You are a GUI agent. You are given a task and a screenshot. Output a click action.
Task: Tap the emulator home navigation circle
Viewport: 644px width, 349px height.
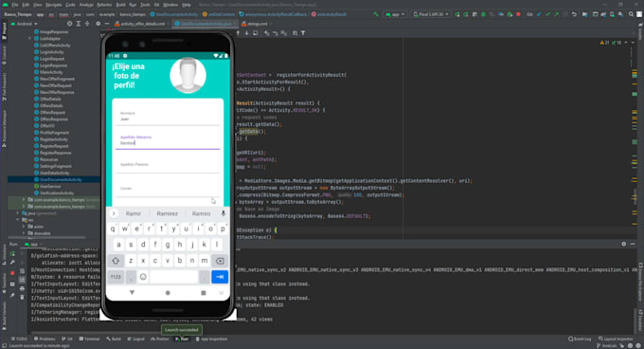tap(168, 293)
